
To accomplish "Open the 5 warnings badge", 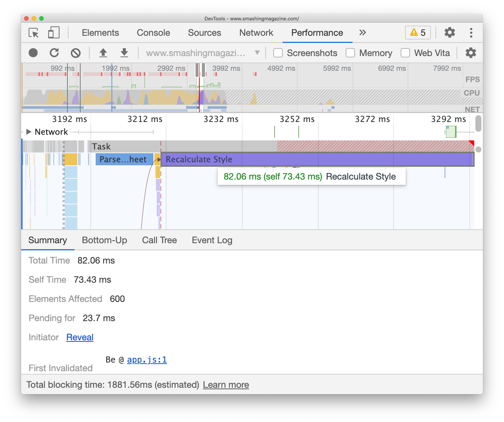I will tap(418, 33).
